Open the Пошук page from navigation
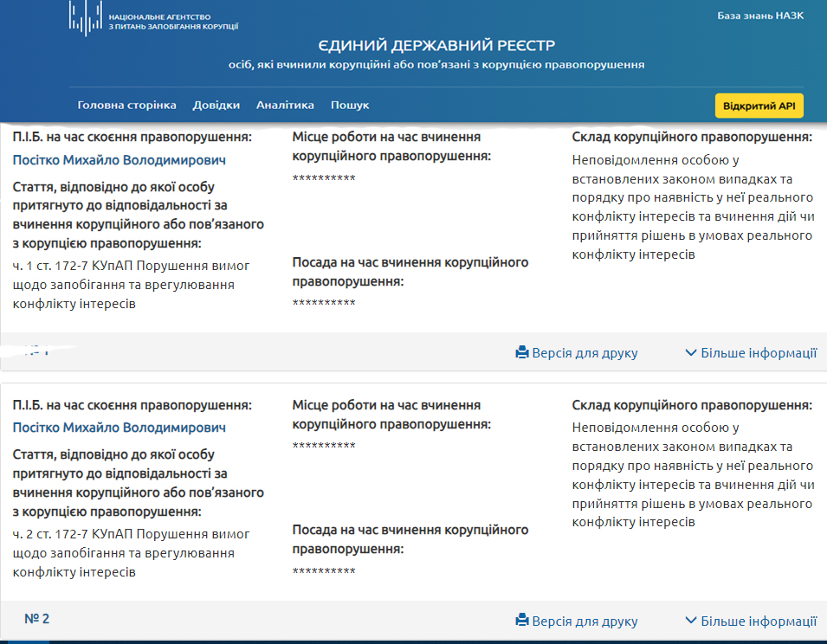827x644 pixels. 350,105
